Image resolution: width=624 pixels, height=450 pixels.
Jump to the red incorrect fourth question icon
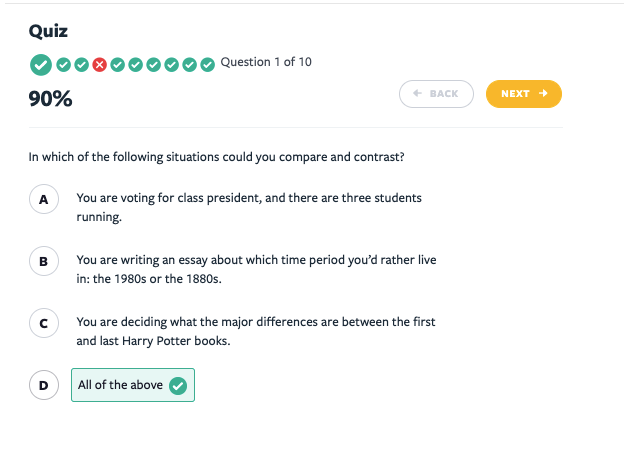99,65
